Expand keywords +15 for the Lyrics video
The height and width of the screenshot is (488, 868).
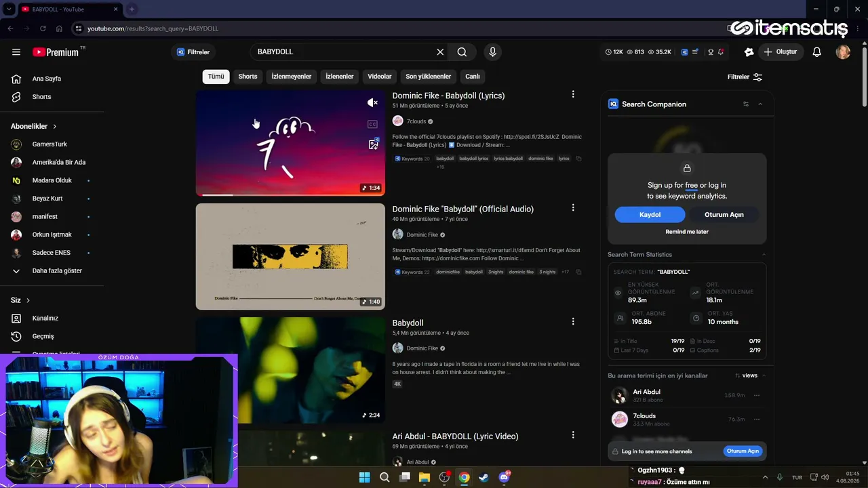pos(440,167)
